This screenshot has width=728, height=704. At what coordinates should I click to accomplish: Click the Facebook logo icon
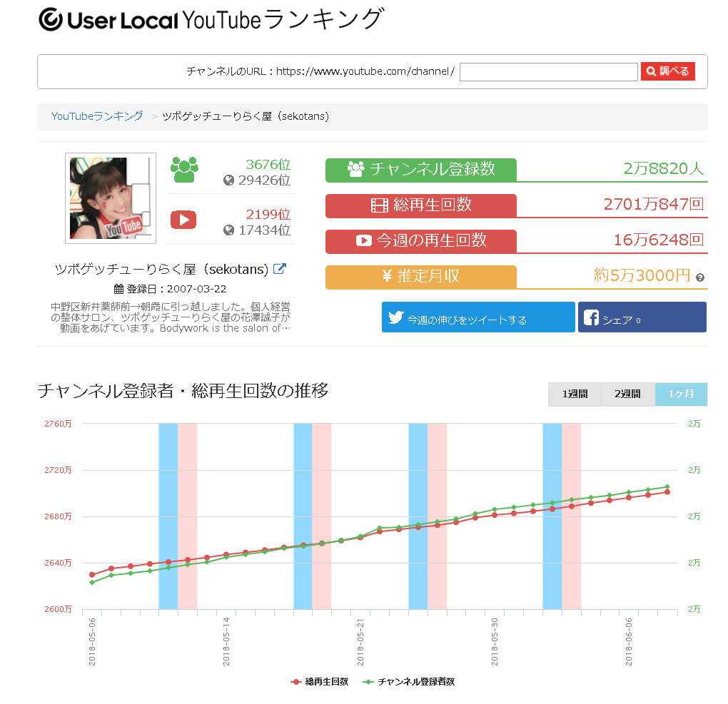[591, 317]
